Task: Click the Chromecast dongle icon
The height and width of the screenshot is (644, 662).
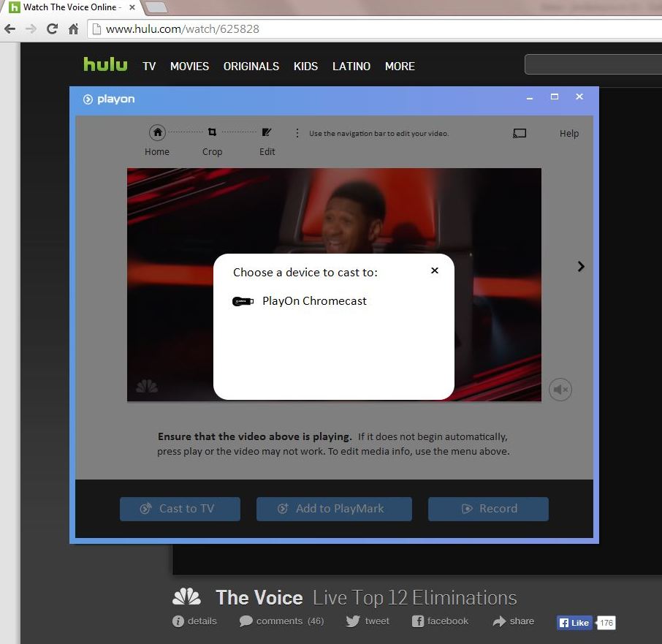Action: pos(243,301)
